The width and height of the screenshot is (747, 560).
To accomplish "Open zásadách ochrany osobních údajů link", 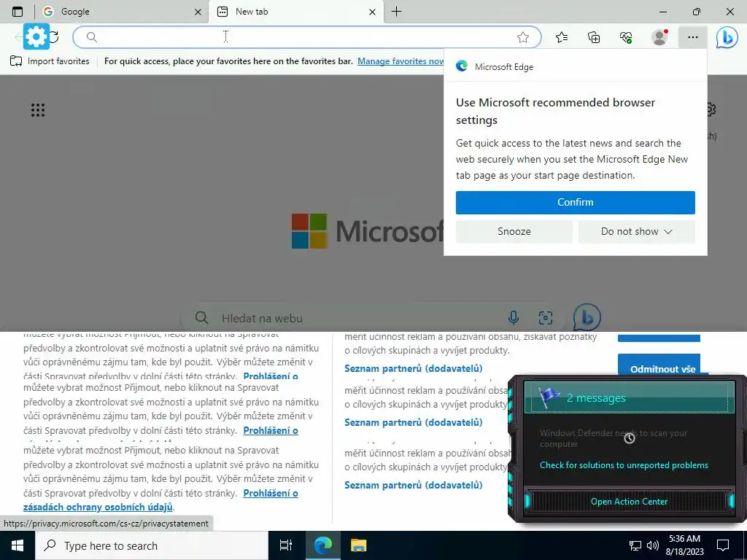I will click(98, 507).
